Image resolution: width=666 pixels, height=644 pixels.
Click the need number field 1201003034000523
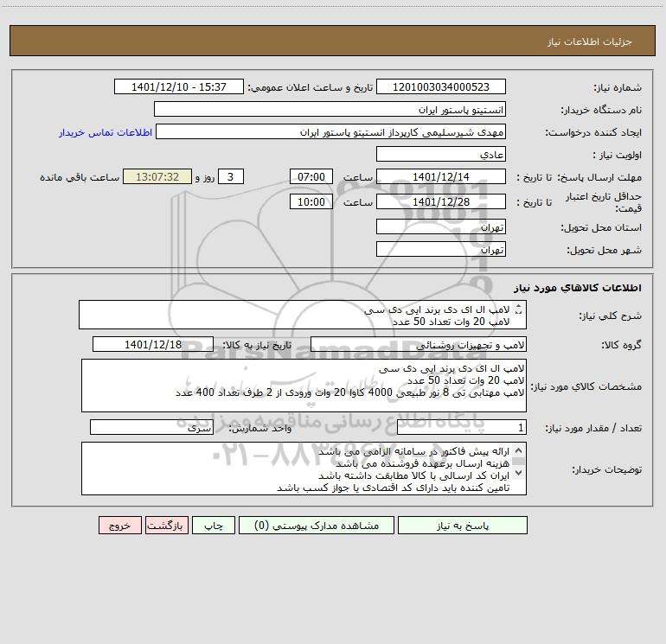[441, 86]
